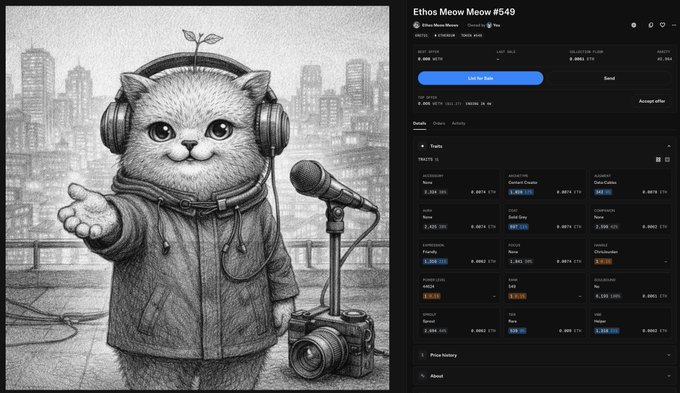Image resolution: width=680 pixels, height=393 pixels.
Task: Click the Ethos Meow Meow #549 title
Action: [464, 12]
